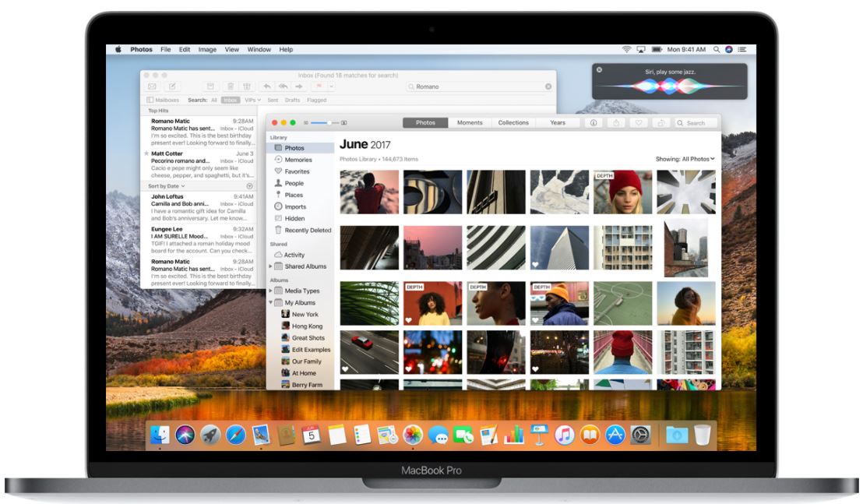Open Memories in the Photos sidebar
This screenshot has height=504, width=863.
pos(299,160)
